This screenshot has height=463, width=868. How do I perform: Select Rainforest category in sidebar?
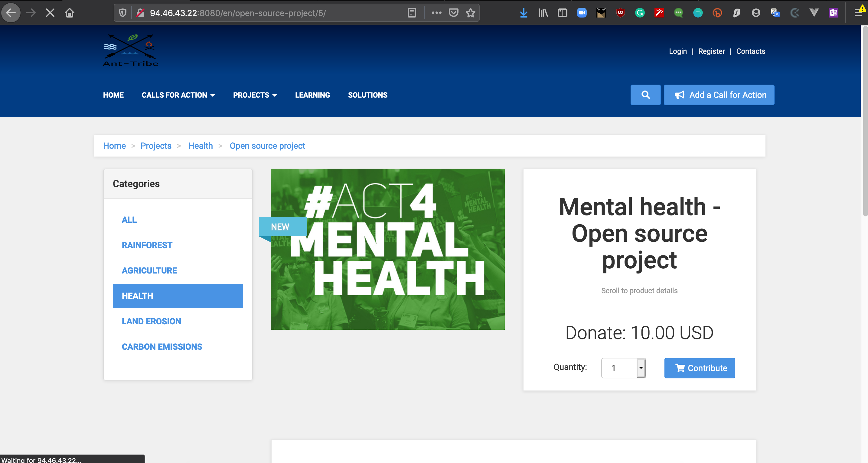[x=147, y=245]
